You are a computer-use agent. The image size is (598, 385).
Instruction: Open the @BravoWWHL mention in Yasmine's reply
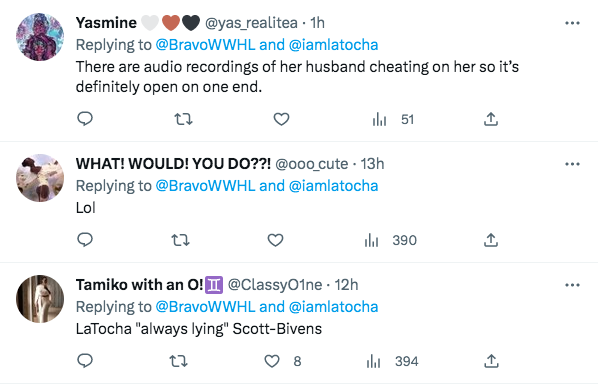pos(205,45)
